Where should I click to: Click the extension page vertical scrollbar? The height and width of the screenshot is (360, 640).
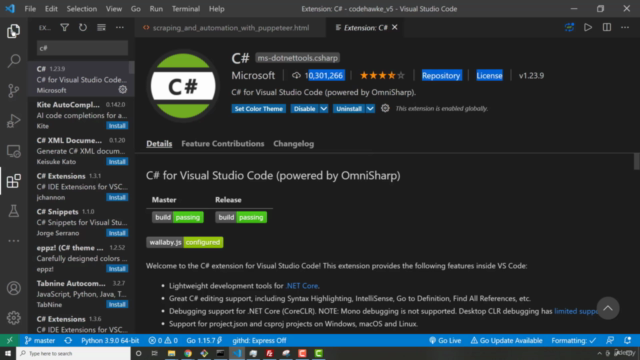coord(637,161)
